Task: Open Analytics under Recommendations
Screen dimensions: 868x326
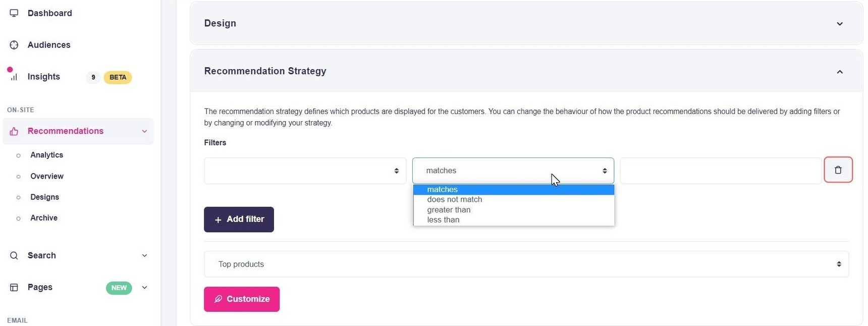Action: click(x=46, y=155)
